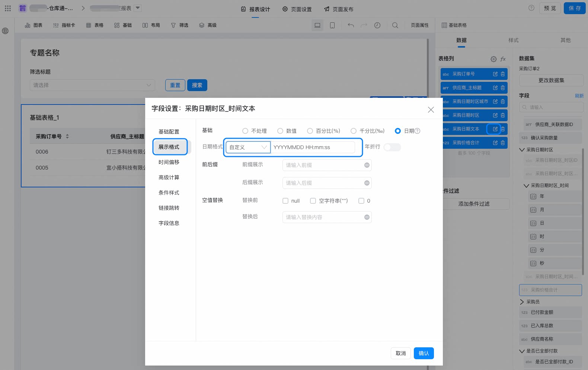This screenshot has width=588, height=370.
Task: Check the null replacement checkbox
Action: [x=285, y=201]
